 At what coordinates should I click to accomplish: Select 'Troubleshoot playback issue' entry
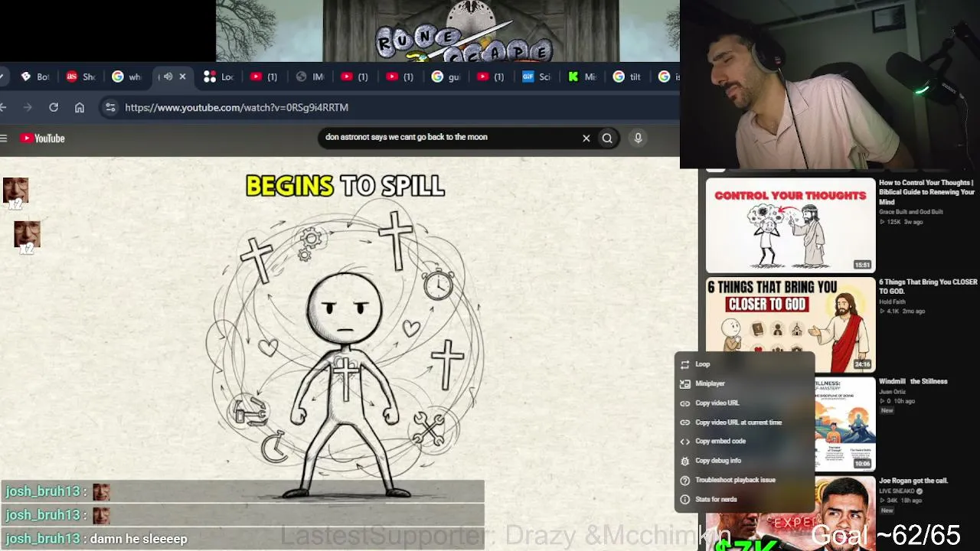743,480
